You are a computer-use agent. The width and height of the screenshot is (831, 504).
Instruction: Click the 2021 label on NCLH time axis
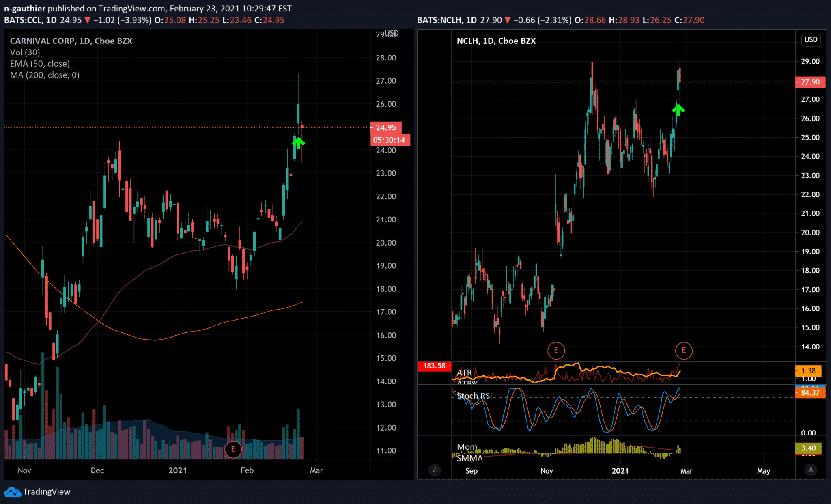tap(620, 471)
